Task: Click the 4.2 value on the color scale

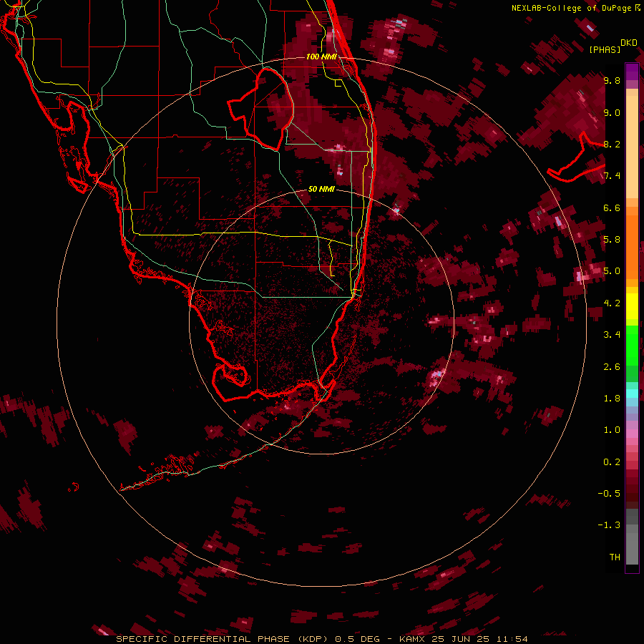Action: click(612, 303)
